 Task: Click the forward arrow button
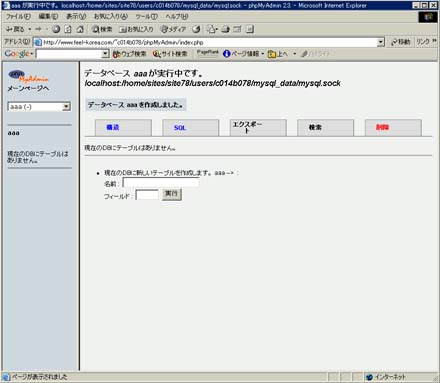(x=38, y=29)
